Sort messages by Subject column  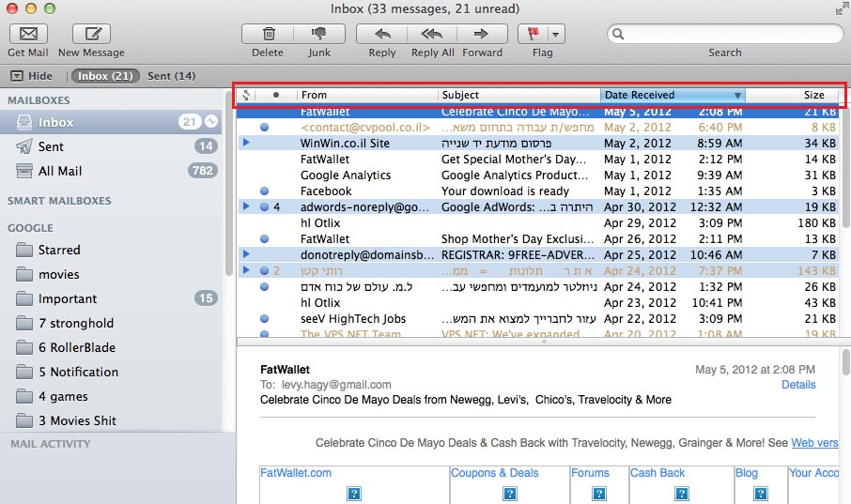coord(518,95)
